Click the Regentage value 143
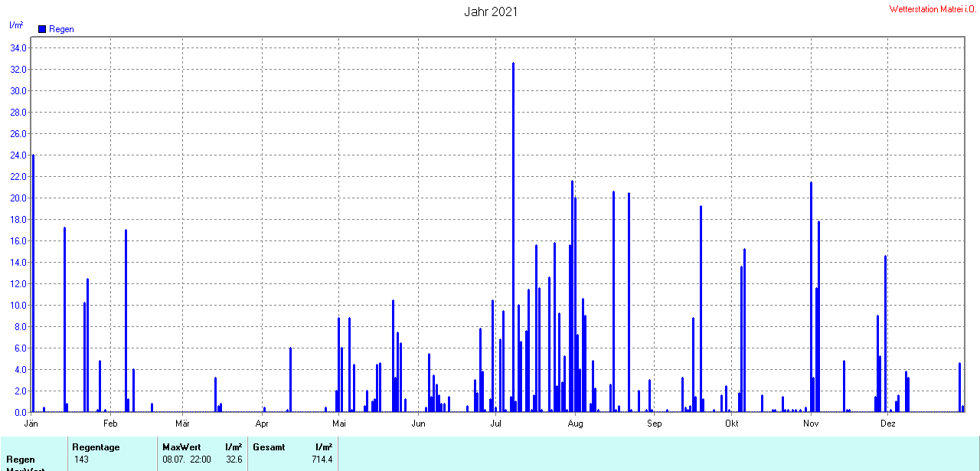Viewport: 980px width, 471px height. click(81, 460)
